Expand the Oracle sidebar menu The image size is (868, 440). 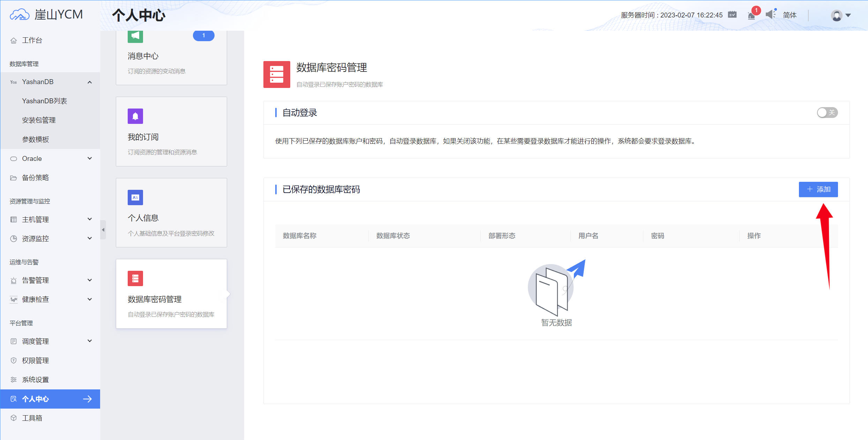(50, 158)
